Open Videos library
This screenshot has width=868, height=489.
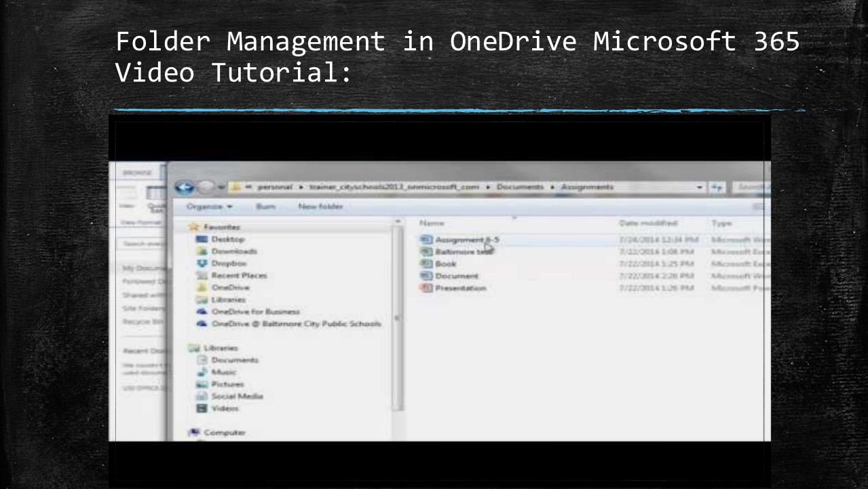225,409
